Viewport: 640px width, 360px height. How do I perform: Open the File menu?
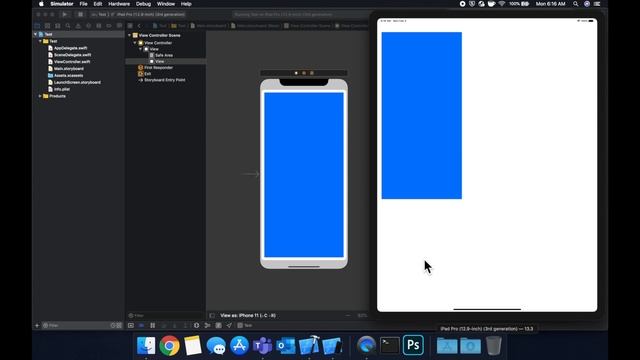tap(83, 4)
